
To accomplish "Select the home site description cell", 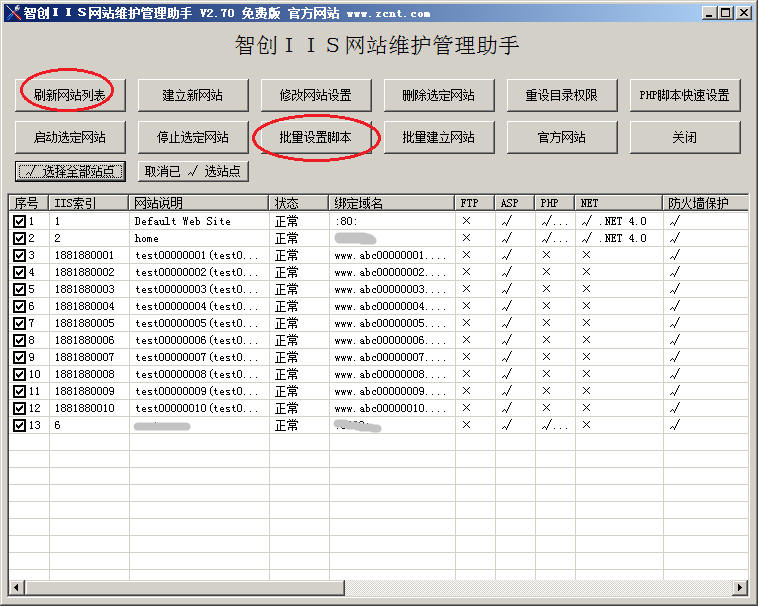I will (199, 238).
